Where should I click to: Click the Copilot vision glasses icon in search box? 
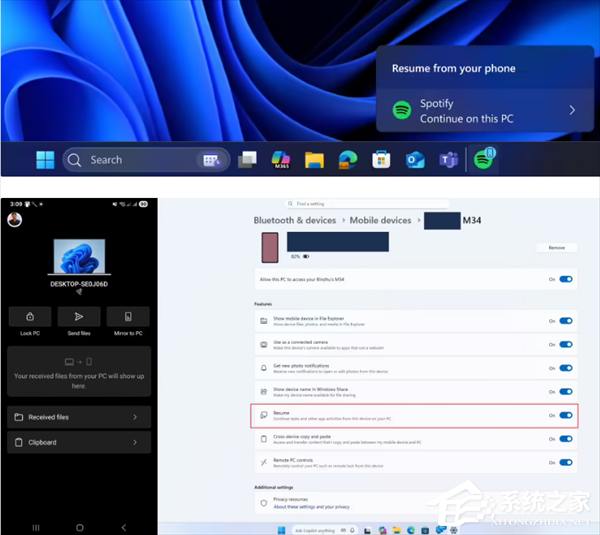[343, 530]
